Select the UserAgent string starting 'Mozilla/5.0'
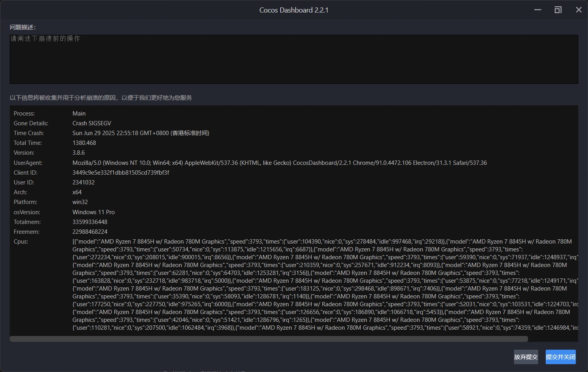Viewport: 588px width, 372px height. tap(280, 163)
